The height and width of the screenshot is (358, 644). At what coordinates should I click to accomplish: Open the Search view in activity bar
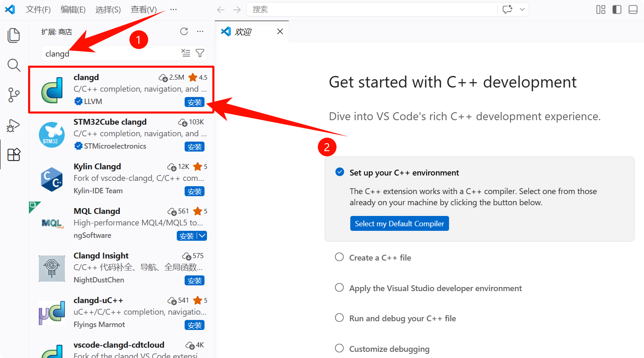coord(14,65)
